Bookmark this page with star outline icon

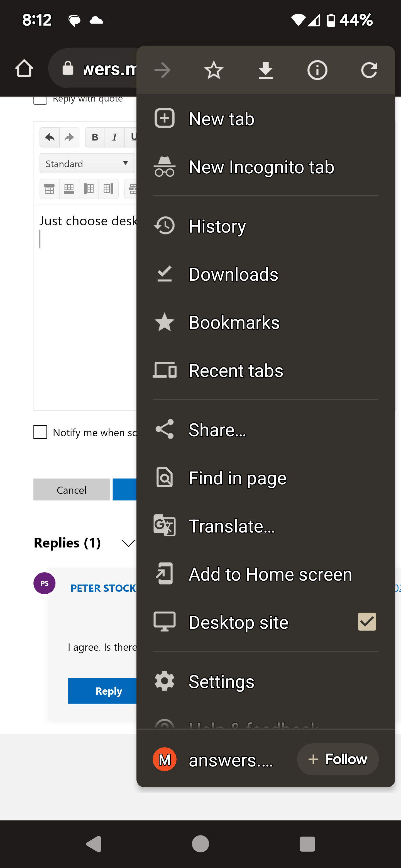[x=214, y=70]
